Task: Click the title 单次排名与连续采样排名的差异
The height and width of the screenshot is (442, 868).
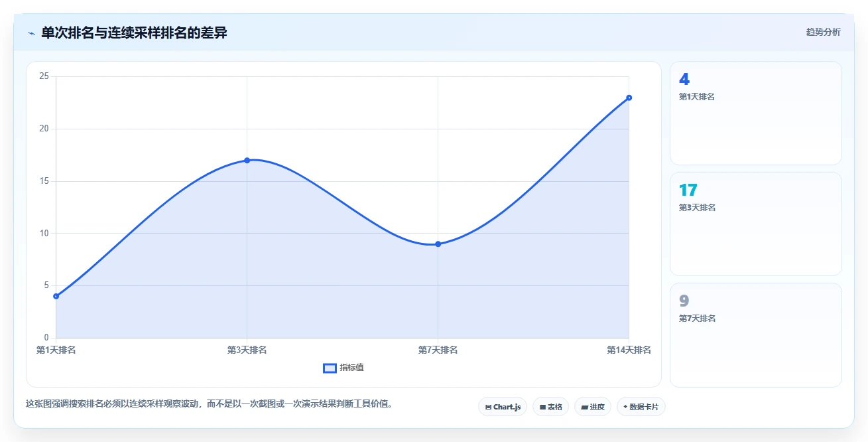Action: click(134, 33)
